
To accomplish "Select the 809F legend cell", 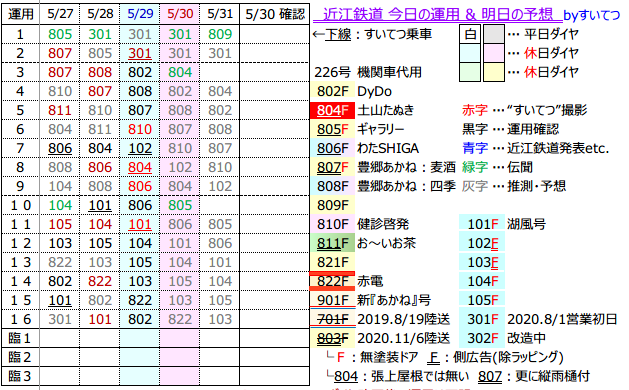I will 333,205.
